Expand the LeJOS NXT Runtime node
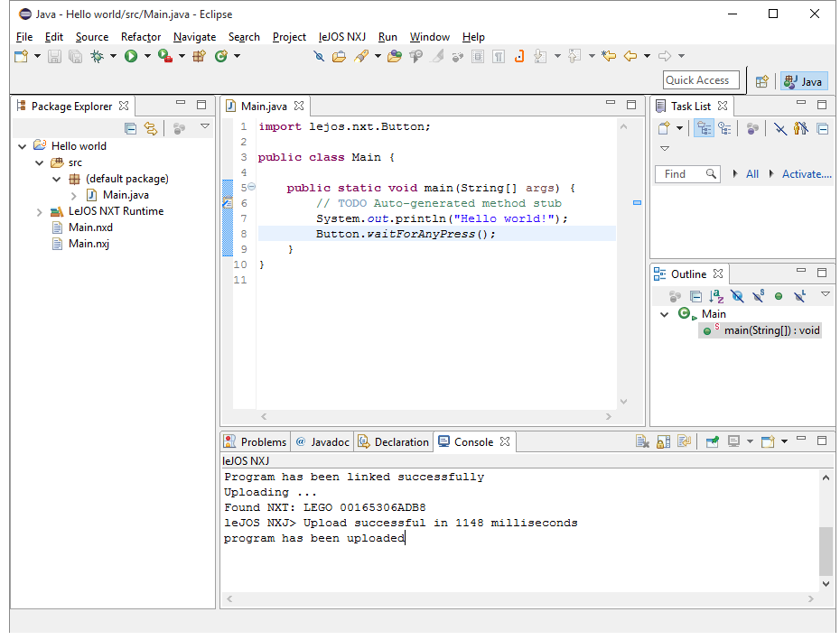The width and height of the screenshot is (840, 640). pos(40,212)
